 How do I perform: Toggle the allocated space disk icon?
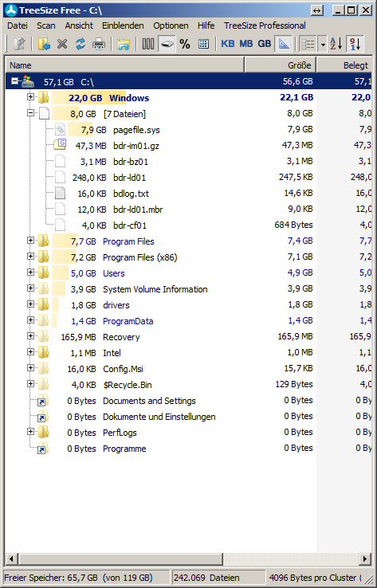[x=167, y=45]
